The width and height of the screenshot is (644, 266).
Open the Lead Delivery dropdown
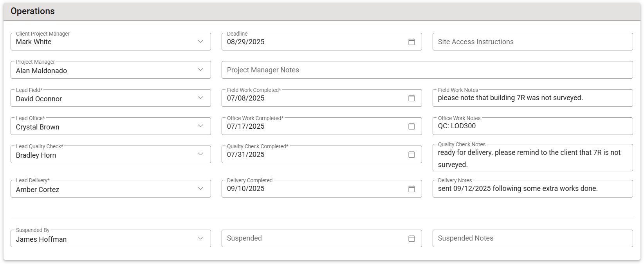coord(200,189)
